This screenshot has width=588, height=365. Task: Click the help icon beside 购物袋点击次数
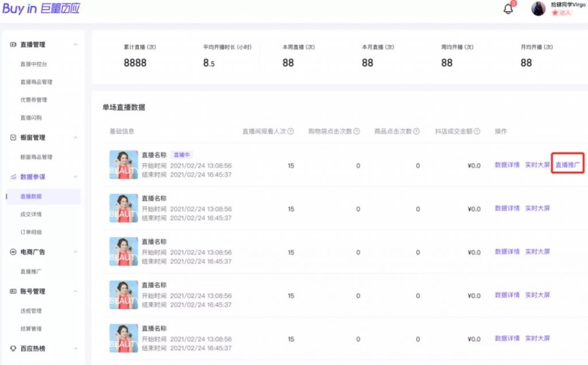(x=357, y=132)
